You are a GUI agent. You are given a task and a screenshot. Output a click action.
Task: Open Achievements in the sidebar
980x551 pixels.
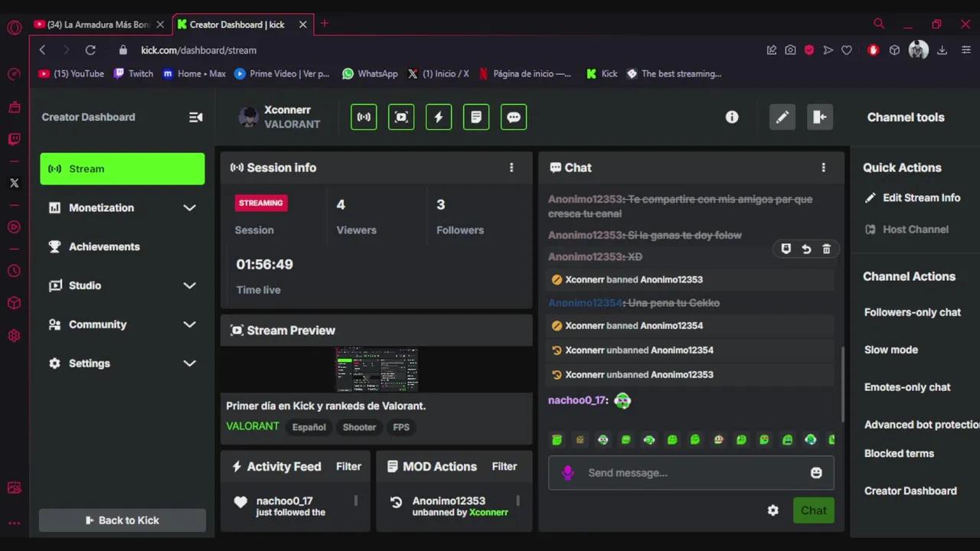pyautogui.click(x=122, y=246)
